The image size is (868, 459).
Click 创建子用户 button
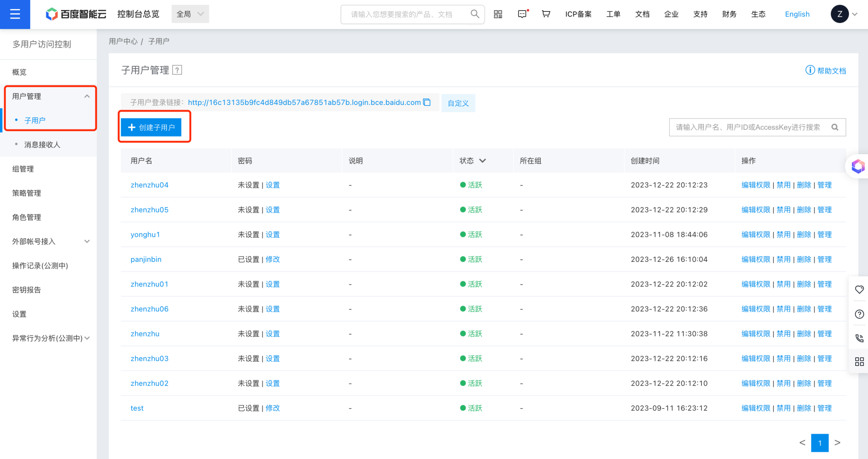point(151,128)
